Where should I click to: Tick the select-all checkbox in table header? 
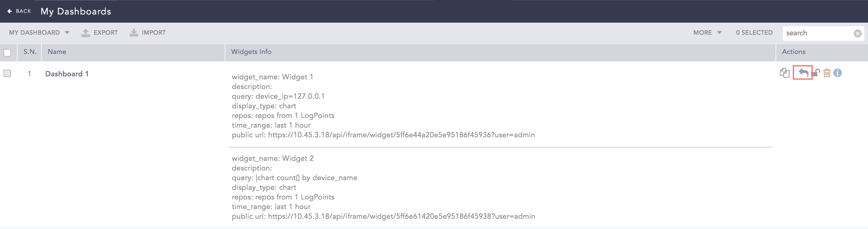8,52
